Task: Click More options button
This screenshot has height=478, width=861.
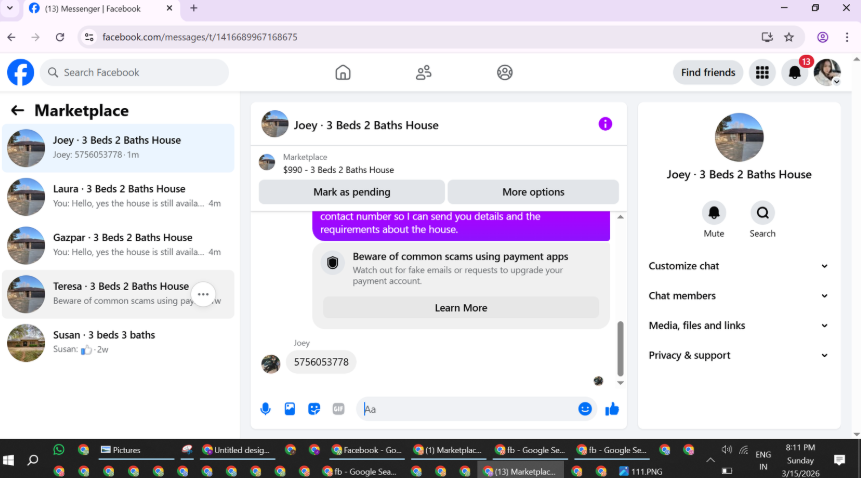Action: [533, 192]
